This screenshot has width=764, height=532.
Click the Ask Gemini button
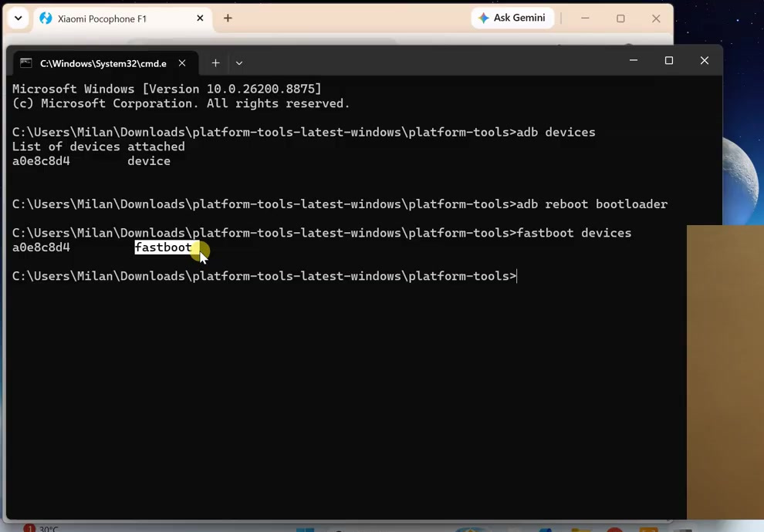coord(512,18)
